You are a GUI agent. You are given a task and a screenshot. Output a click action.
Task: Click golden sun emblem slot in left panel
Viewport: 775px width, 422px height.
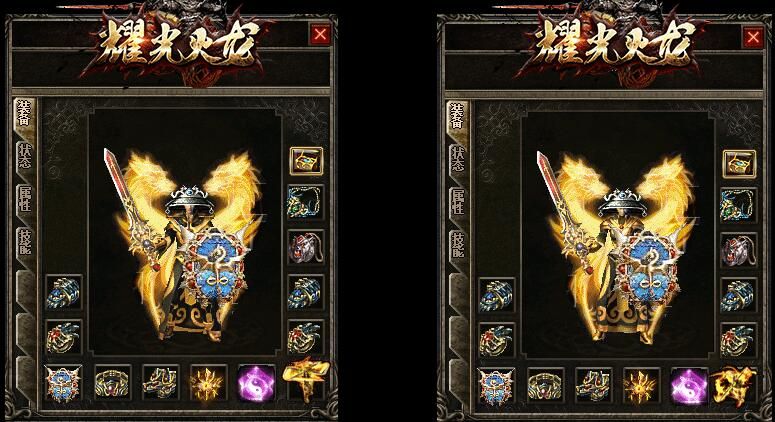click(208, 383)
